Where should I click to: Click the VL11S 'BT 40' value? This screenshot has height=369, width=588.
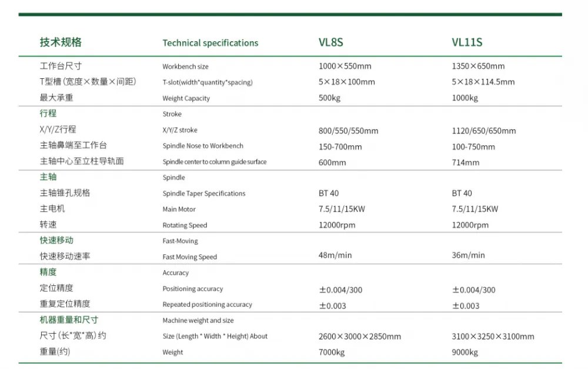point(462,193)
